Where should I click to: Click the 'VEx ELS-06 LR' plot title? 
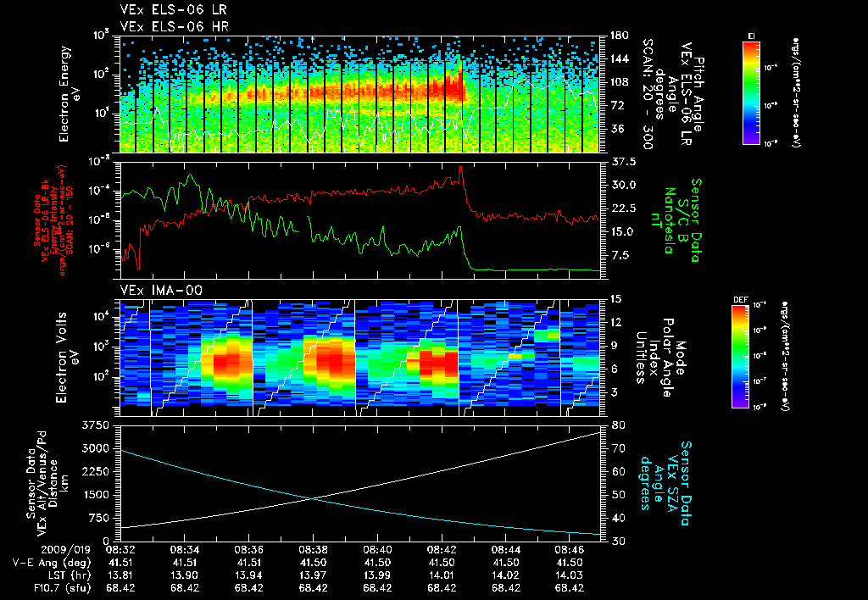point(173,9)
